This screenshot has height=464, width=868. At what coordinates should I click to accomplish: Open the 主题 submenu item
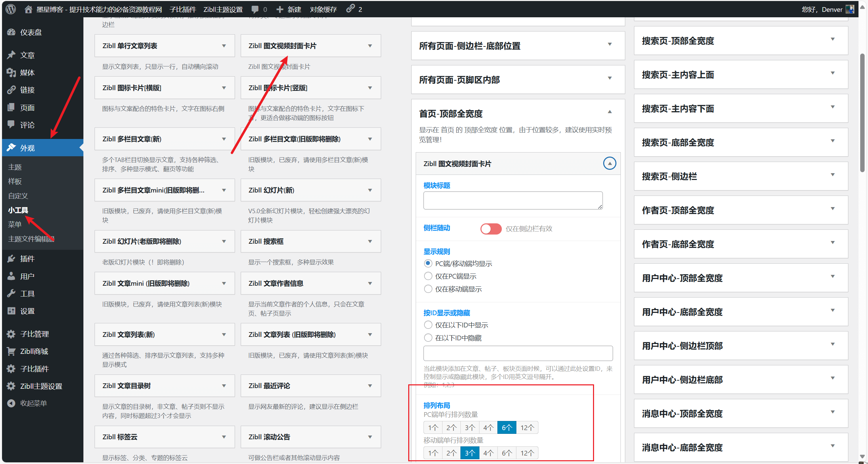point(15,167)
